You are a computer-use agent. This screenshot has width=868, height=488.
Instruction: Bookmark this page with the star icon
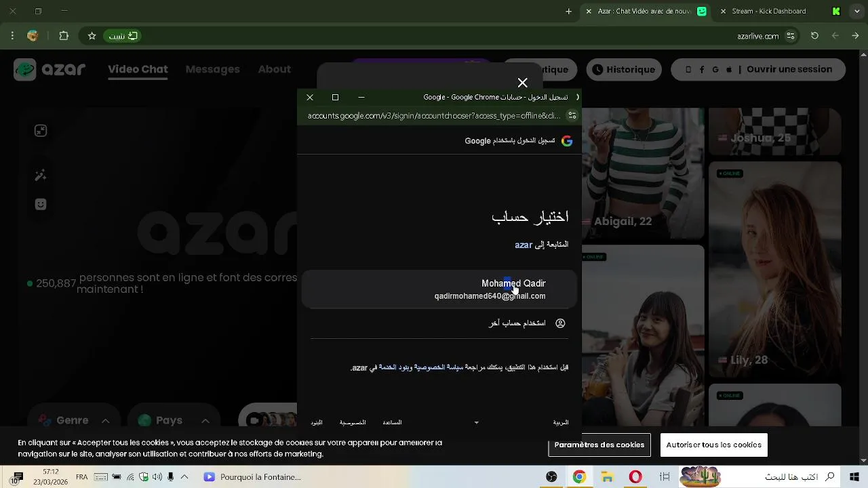tap(92, 36)
